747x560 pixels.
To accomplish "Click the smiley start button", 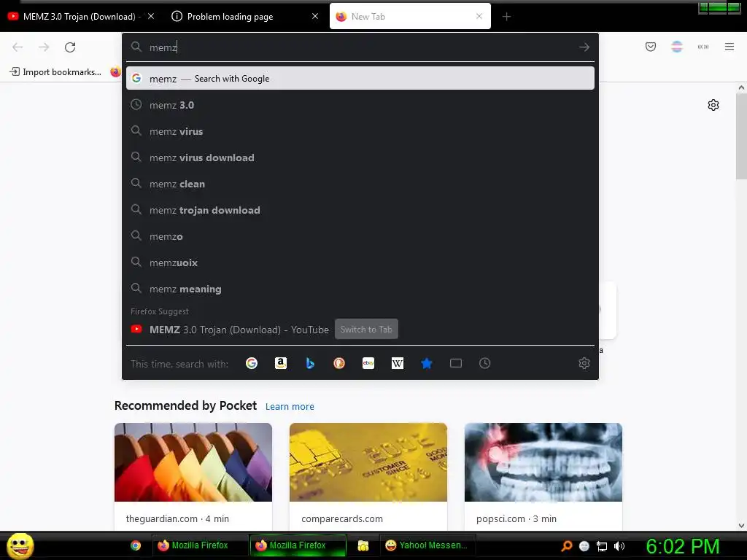I will tap(20, 545).
